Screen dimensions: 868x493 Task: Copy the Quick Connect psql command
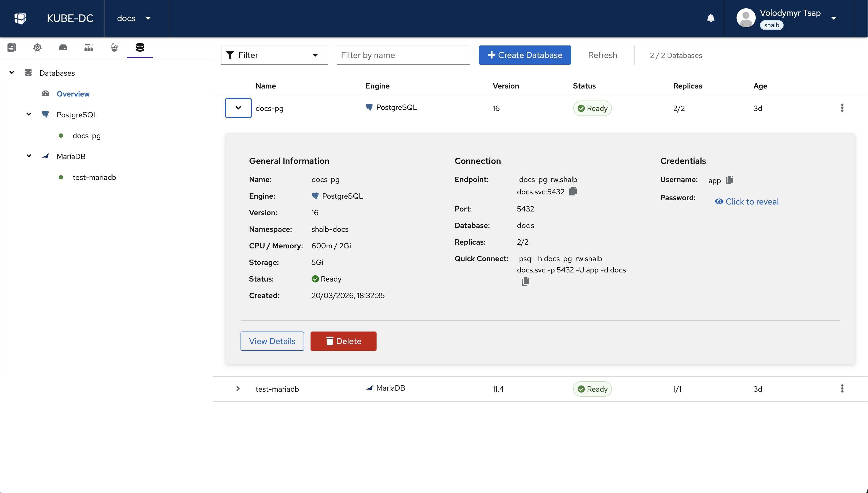[x=525, y=281]
